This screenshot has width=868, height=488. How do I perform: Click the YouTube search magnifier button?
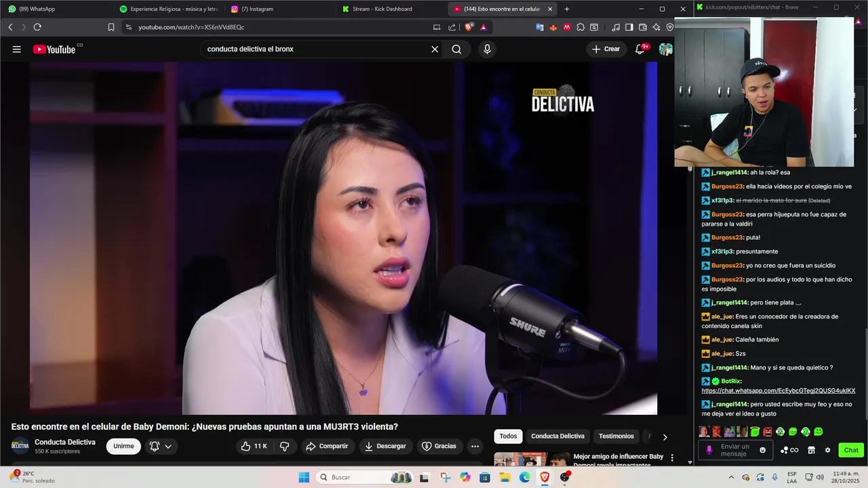(456, 49)
